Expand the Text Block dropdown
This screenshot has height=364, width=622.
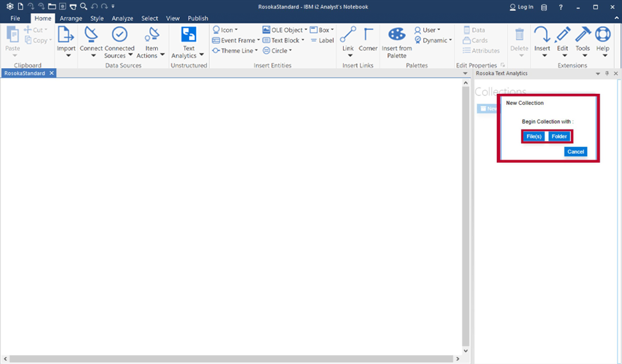click(303, 40)
